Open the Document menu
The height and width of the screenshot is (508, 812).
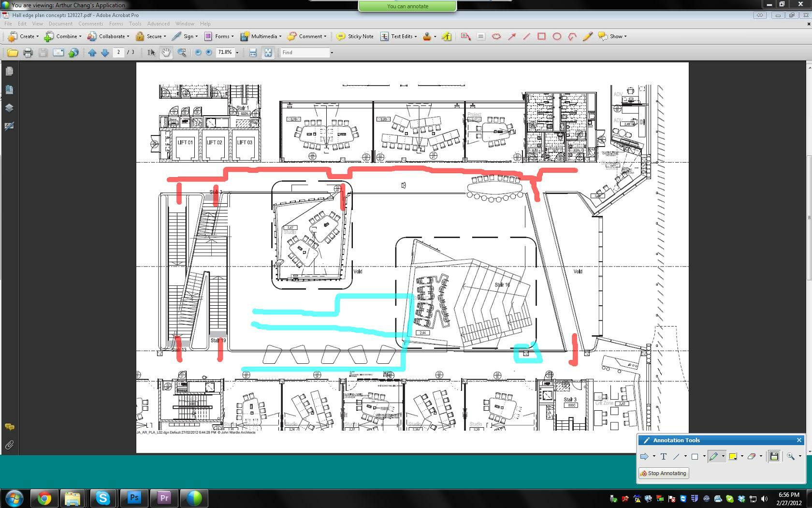coord(60,24)
